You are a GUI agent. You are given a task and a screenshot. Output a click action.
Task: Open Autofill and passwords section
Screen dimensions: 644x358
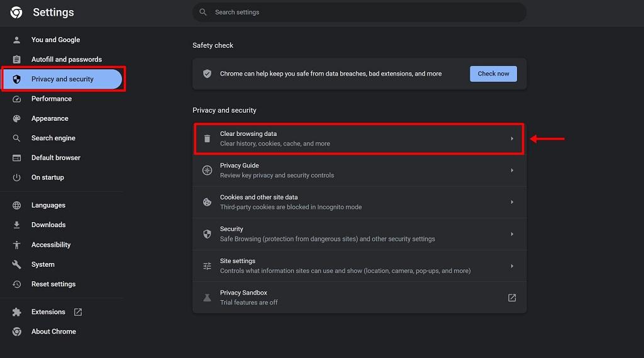pos(62,60)
